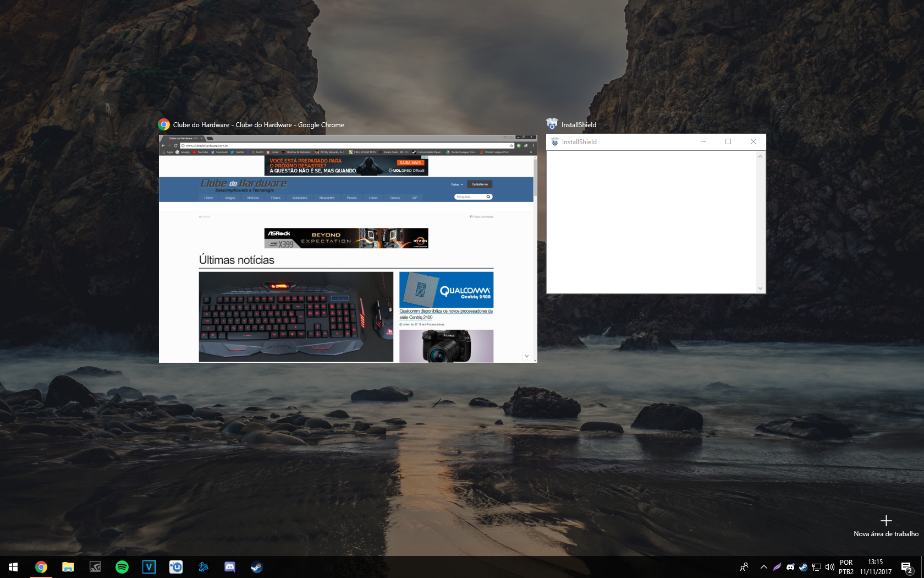Open the clock and date flyout
This screenshot has width=924, height=578.
[x=876, y=567]
